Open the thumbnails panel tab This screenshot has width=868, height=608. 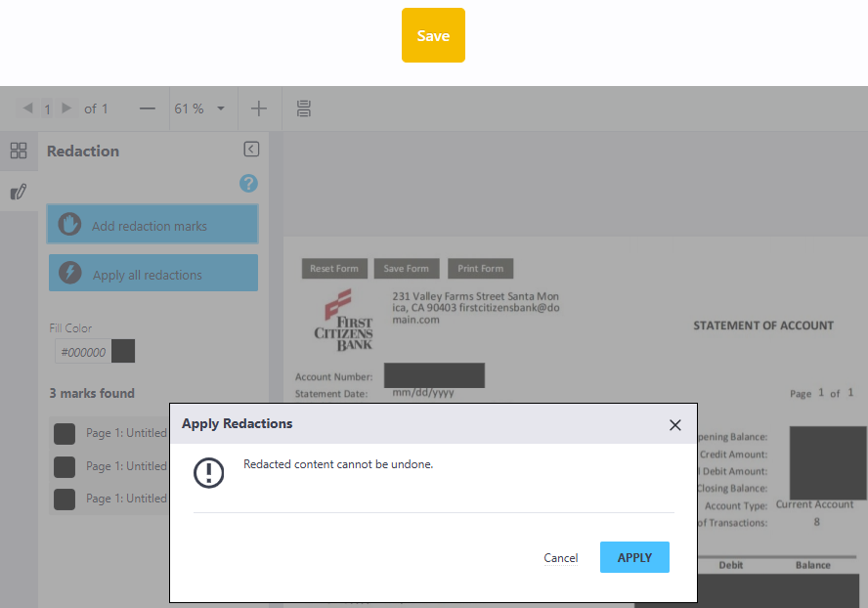(19, 151)
